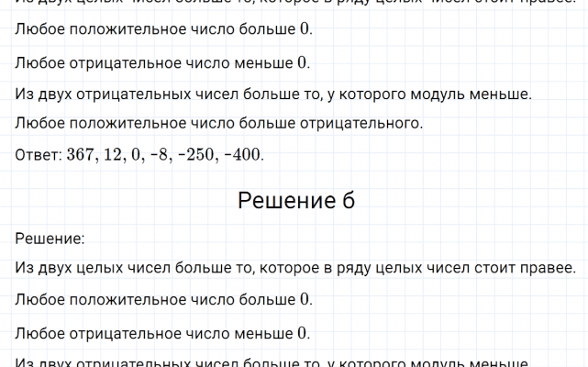Screen dimensions: 588x367
Task: Click "Любое положительное число больше 0" below the heading
Action: pyautogui.click(x=163, y=299)
